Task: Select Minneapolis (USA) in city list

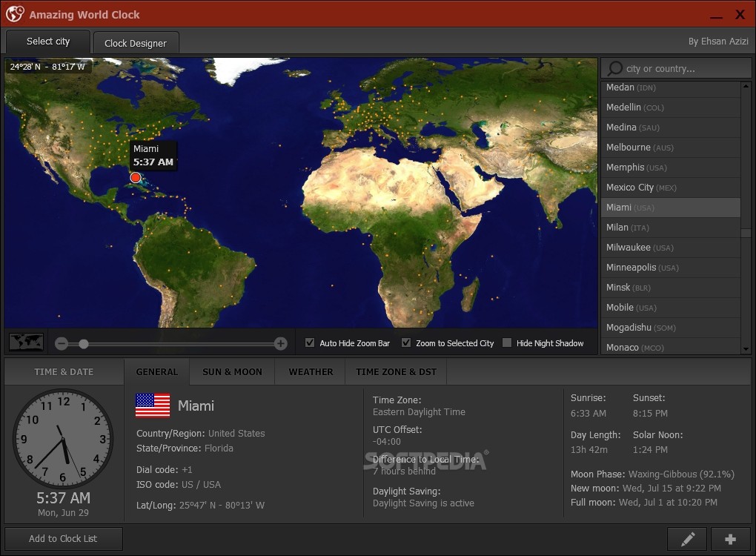Action: click(x=671, y=268)
